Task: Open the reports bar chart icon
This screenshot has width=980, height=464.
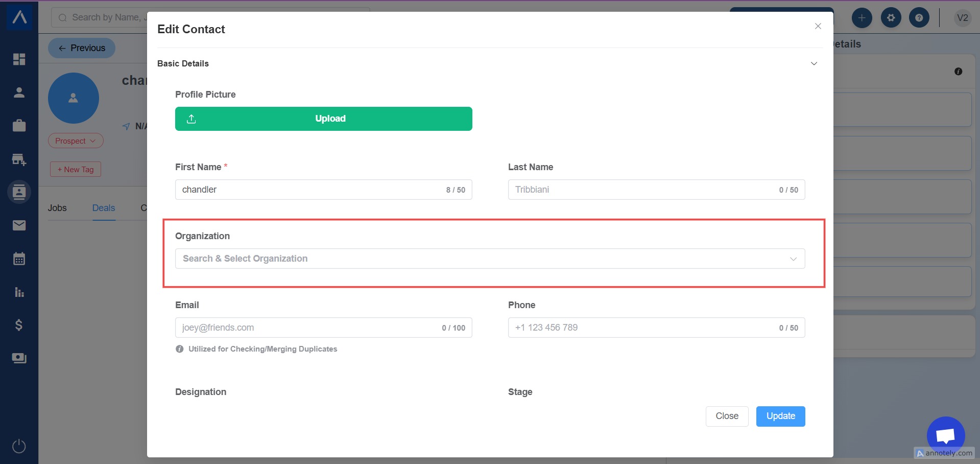Action: coord(19,292)
